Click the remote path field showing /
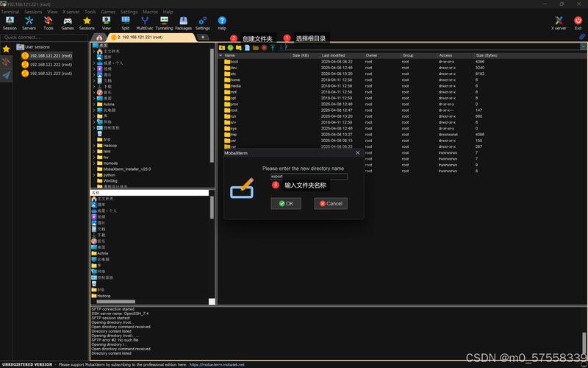The image size is (588, 368). (431, 47)
